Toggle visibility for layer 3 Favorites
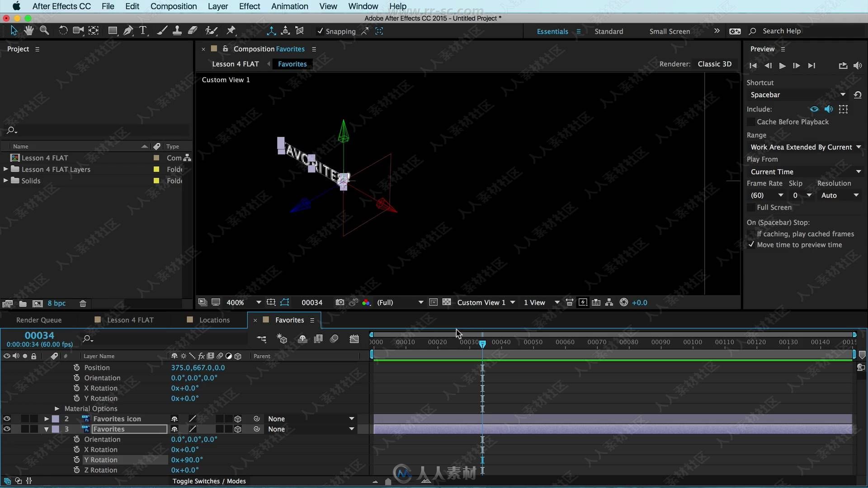Viewport: 868px width, 488px height. (x=7, y=429)
